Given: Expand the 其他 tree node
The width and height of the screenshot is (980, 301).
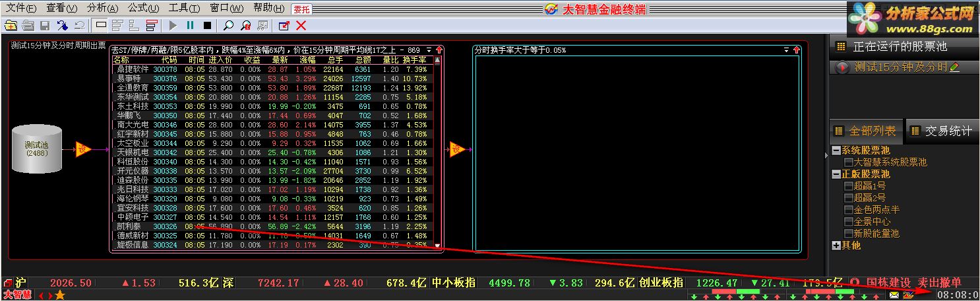Looking at the screenshot, I should coord(836,246).
